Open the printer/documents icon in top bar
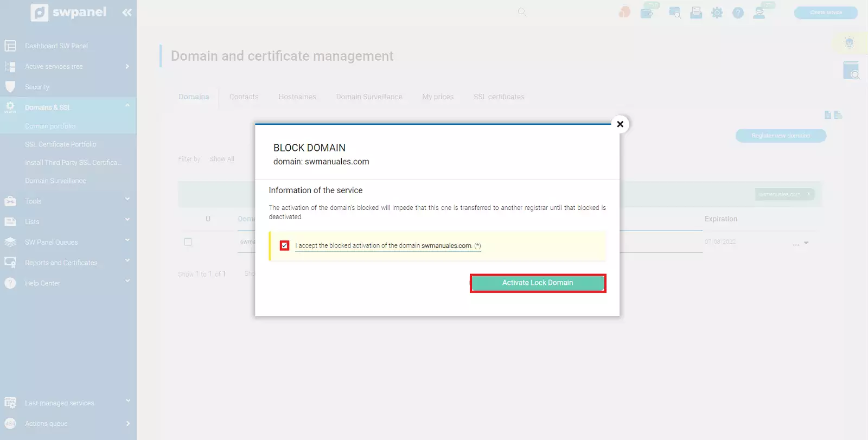This screenshot has width=868, height=440. [x=696, y=12]
